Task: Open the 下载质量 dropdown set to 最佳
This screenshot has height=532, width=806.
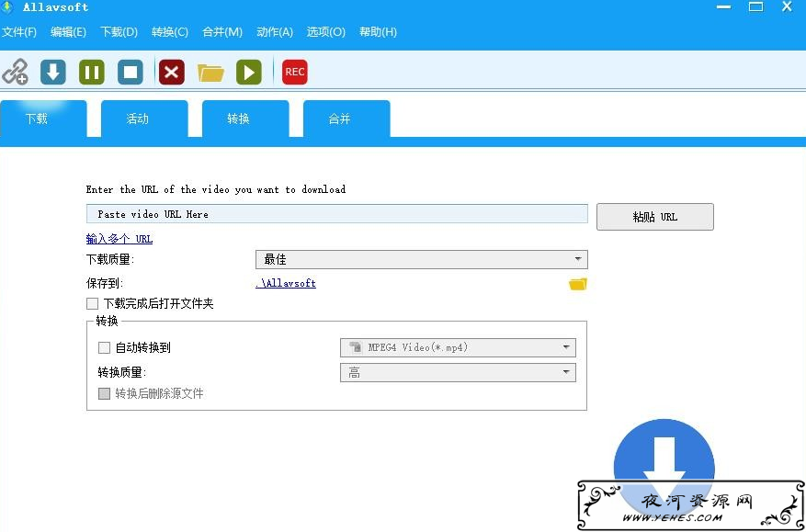Action: click(422, 260)
